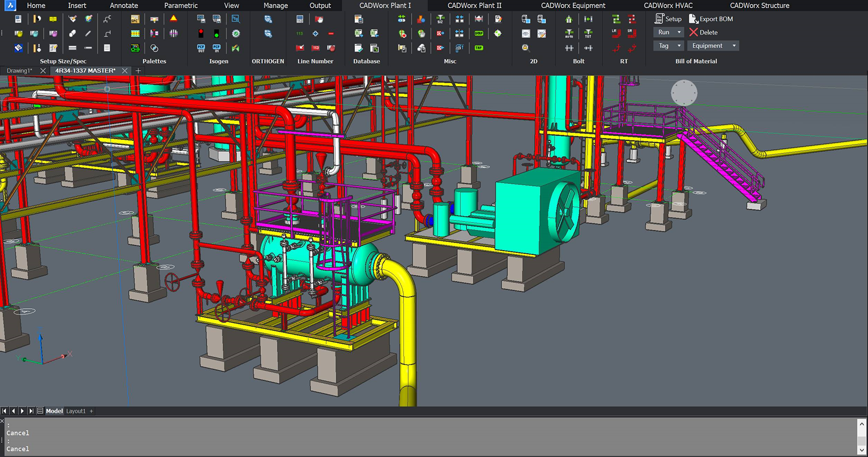868x457 pixels.
Task: Open the CADWorx Equipment tab
Action: (573, 6)
